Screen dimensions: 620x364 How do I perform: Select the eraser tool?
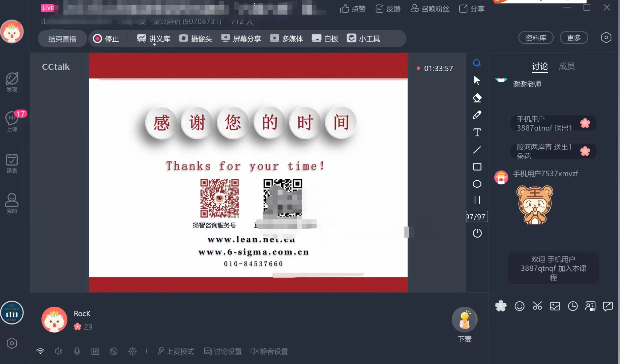(477, 98)
